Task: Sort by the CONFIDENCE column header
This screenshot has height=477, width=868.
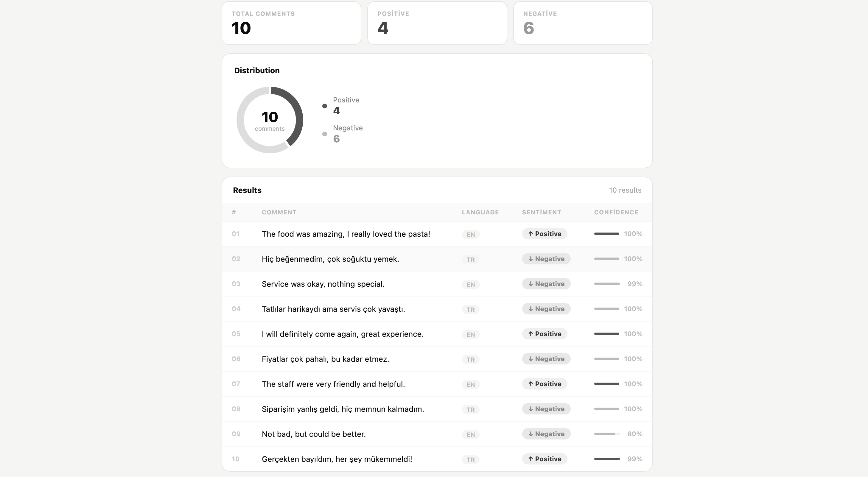Action: point(616,212)
